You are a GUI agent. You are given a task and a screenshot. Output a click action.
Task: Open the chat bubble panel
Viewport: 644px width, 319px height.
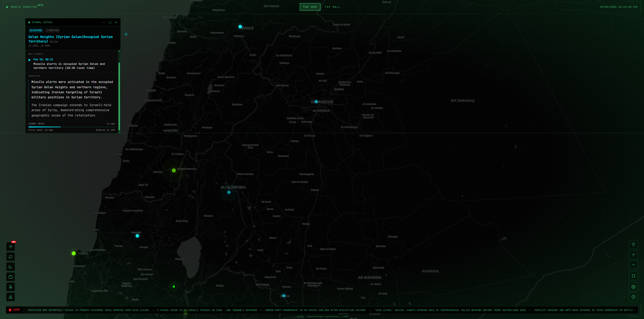(11, 257)
